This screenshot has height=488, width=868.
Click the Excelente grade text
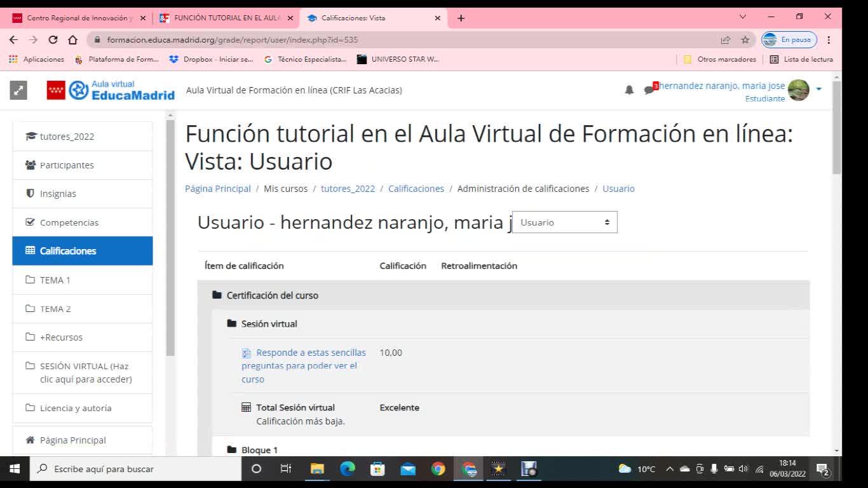399,407
